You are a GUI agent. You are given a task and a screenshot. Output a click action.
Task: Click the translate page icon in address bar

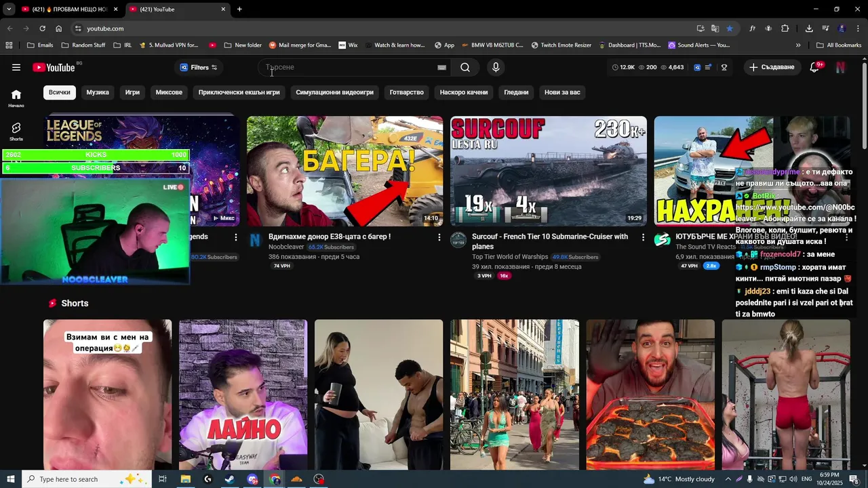[715, 28]
